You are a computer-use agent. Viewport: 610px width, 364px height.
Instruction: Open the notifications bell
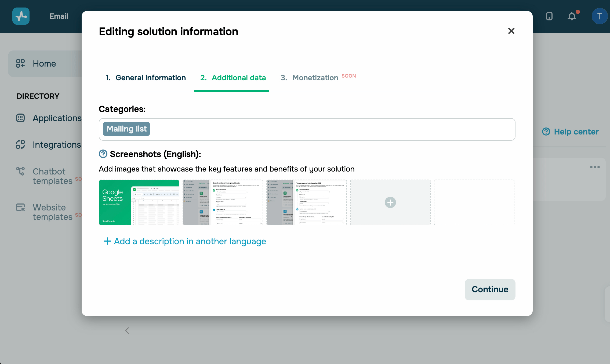tap(572, 16)
